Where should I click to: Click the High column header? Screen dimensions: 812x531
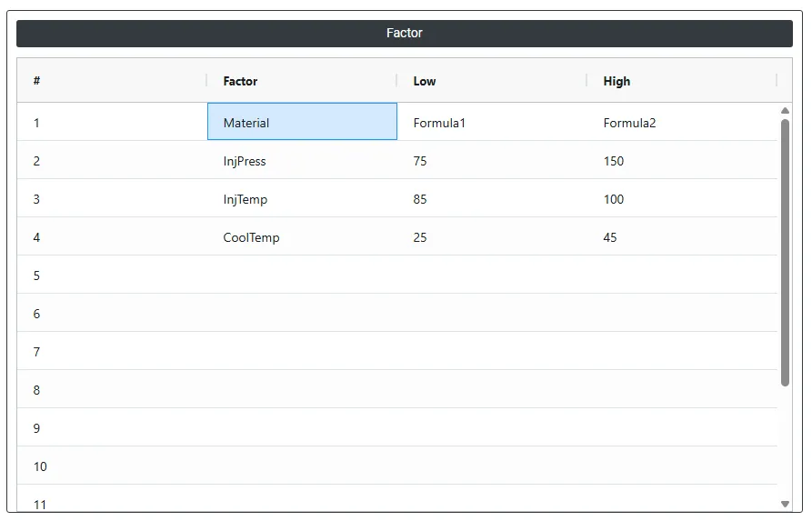(682, 80)
